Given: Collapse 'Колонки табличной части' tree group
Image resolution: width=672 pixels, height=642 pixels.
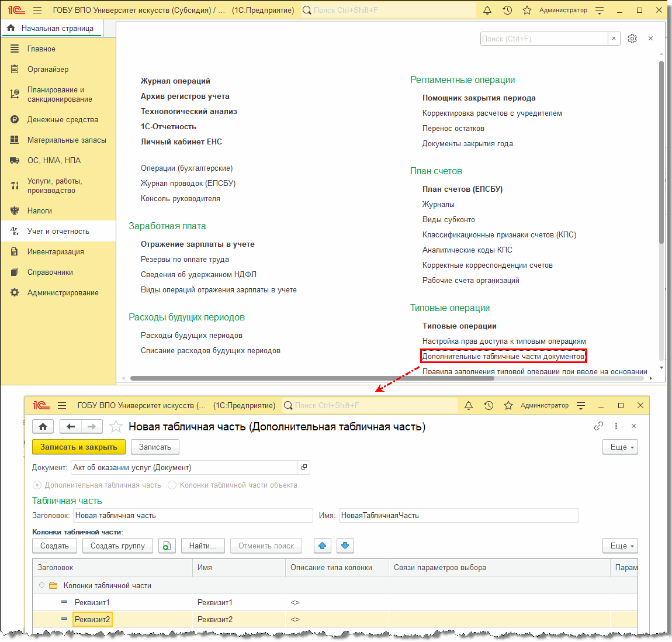Looking at the screenshot, I should tap(41, 585).
